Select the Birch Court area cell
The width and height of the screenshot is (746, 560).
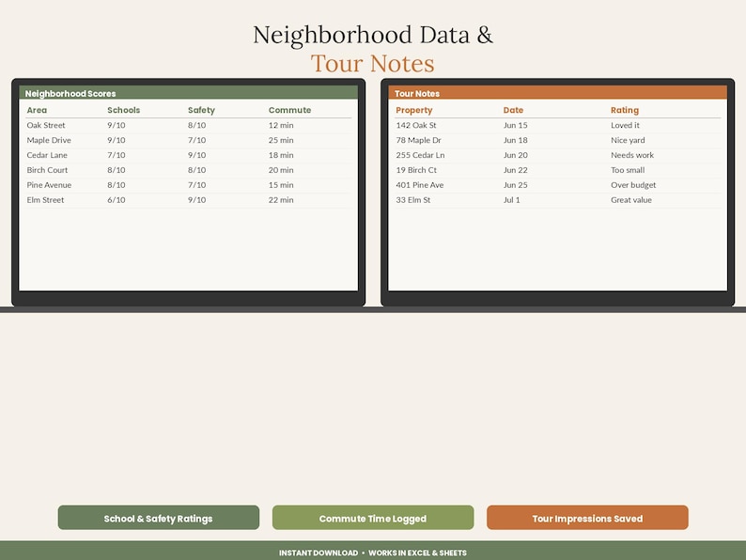47,170
